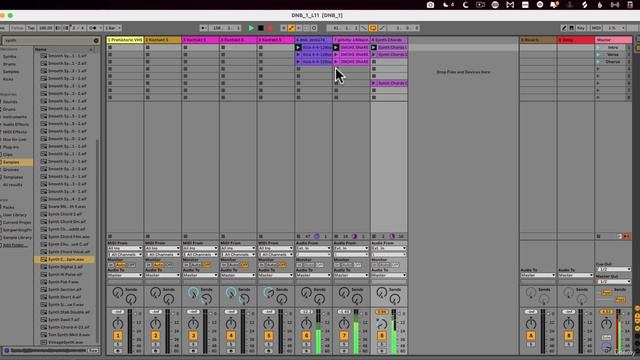Image resolution: width=640 pixels, height=360 pixels.
Task: Select Instruments browser category
Action: pos(15,117)
